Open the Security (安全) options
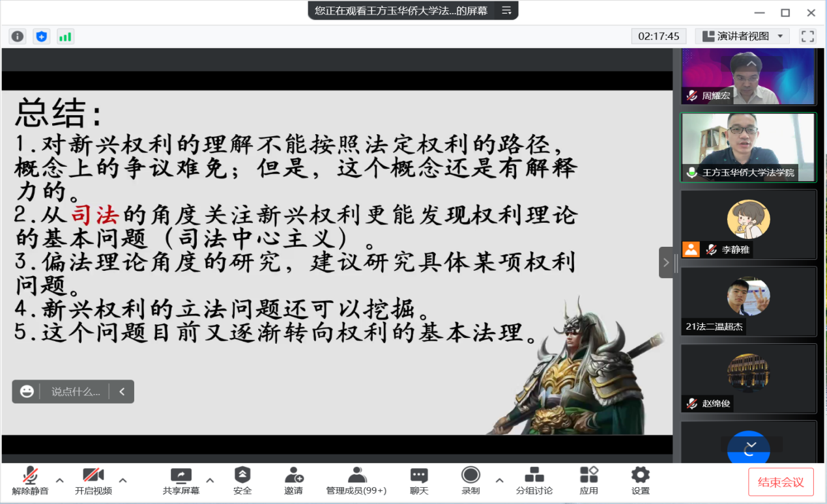 click(x=242, y=481)
